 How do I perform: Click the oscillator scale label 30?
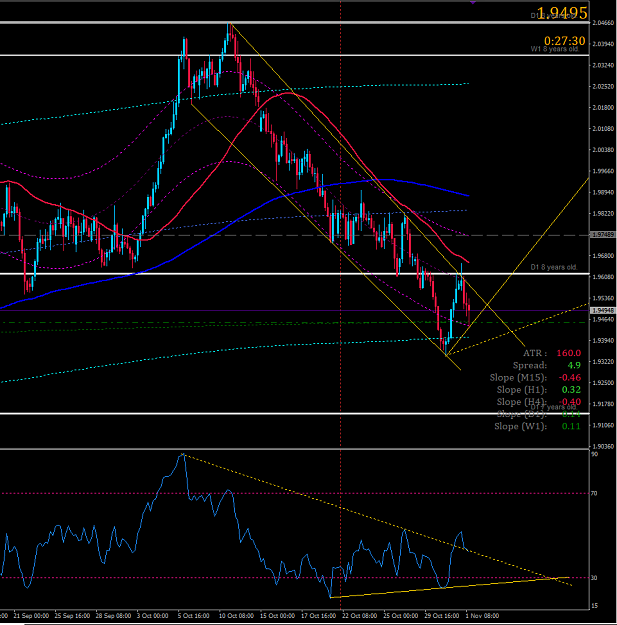tap(594, 578)
